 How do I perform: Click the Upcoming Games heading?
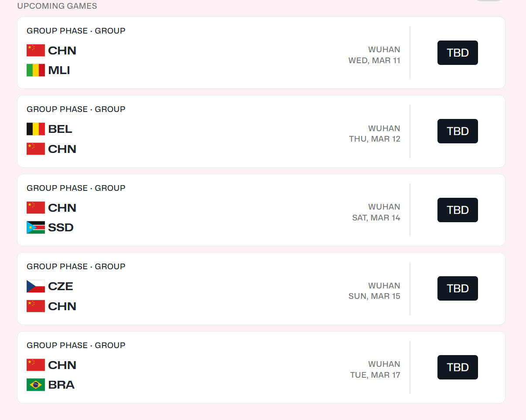[57, 6]
